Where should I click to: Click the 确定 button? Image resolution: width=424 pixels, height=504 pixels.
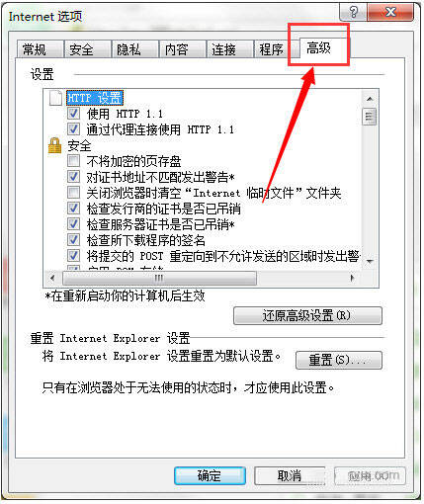tap(210, 475)
